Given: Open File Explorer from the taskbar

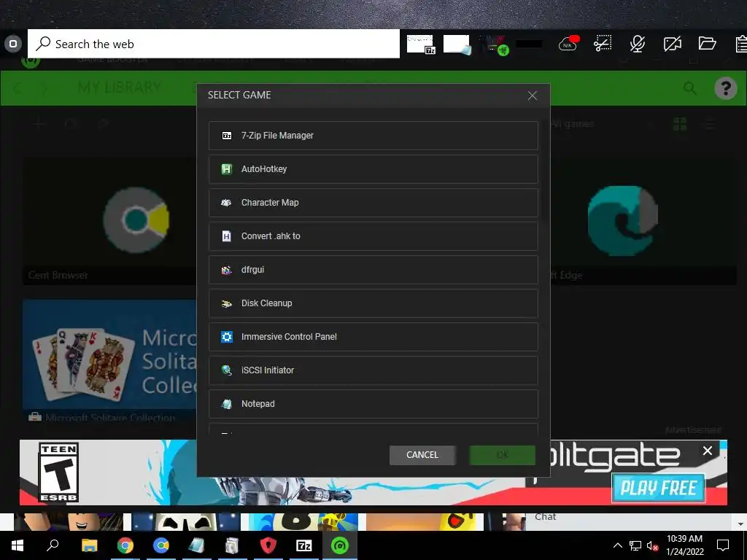Looking at the screenshot, I should (x=89, y=545).
